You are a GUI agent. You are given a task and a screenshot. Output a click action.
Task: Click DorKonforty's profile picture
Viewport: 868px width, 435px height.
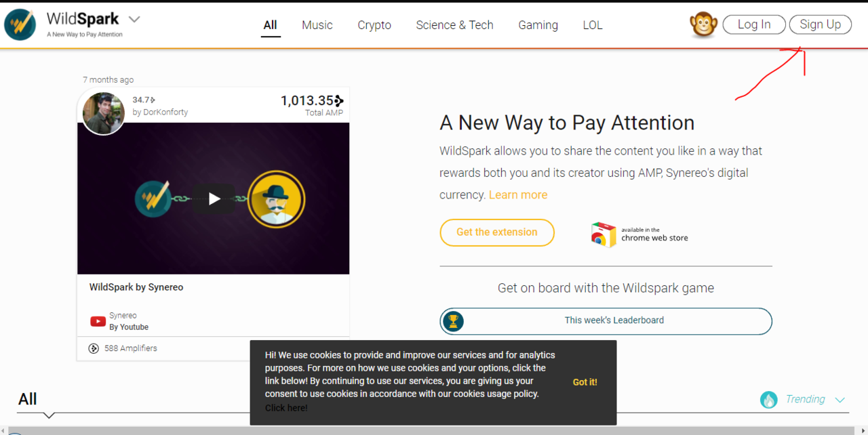coord(102,112)
